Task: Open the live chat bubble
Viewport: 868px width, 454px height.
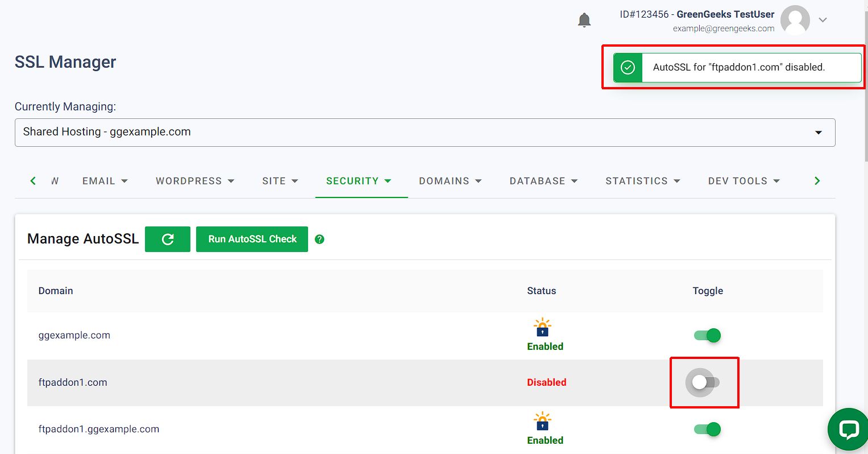Action: [848, 430]
